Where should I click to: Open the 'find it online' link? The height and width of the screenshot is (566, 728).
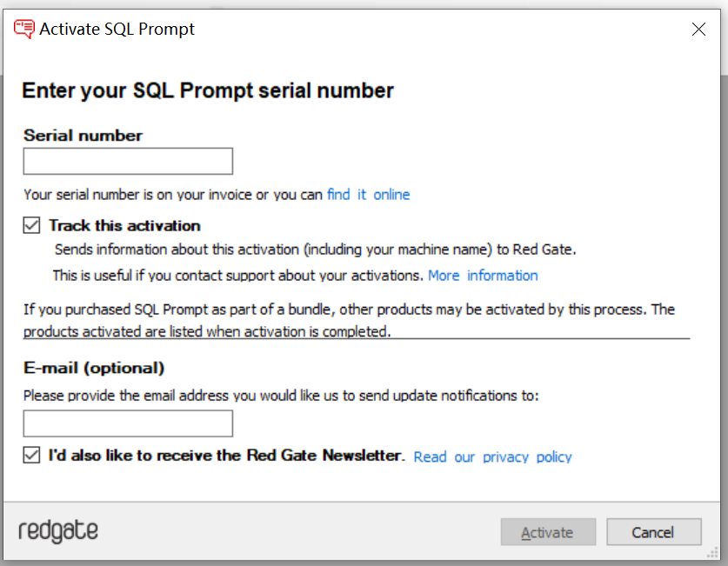tap(368, 195)
